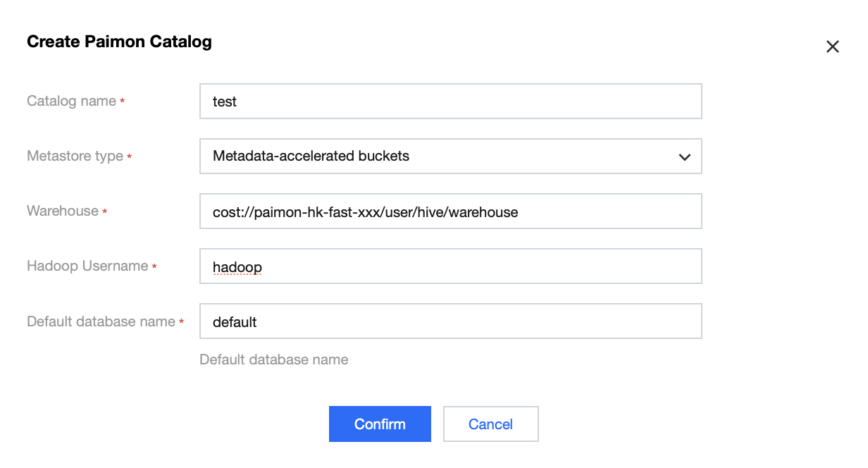
Task: Click the Create Paimon Catalog title
Action: 119,42
